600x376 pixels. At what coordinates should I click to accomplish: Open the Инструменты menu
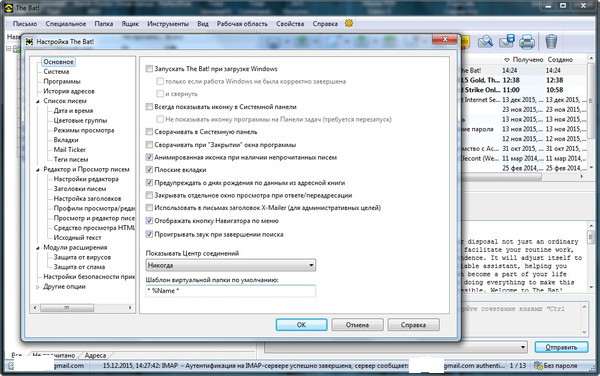[168, 24]
